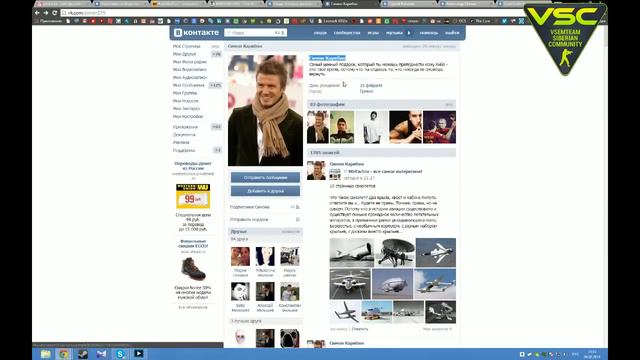This screenshot has width=640, height=360.
Task: Open Skype from the taskbar
Action: click(x=120, y=354)
